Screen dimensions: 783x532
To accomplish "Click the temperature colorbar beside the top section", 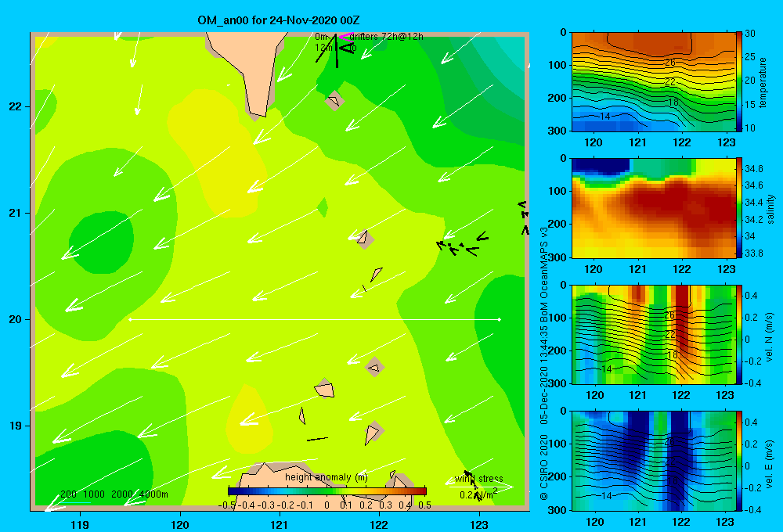I will point(739,82).
